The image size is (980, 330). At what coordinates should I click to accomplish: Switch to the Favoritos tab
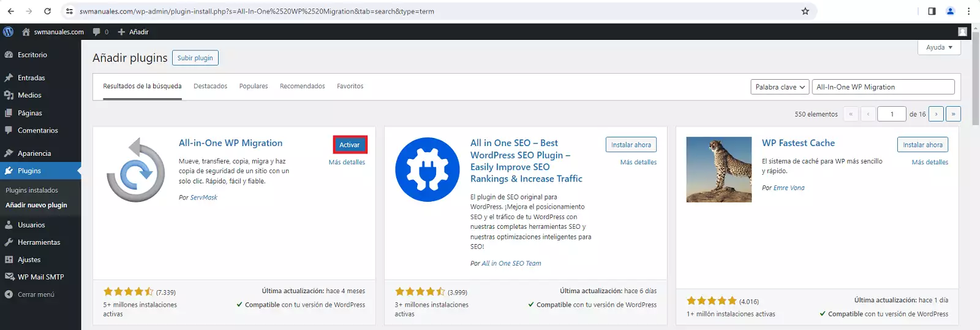pos(350,86)
